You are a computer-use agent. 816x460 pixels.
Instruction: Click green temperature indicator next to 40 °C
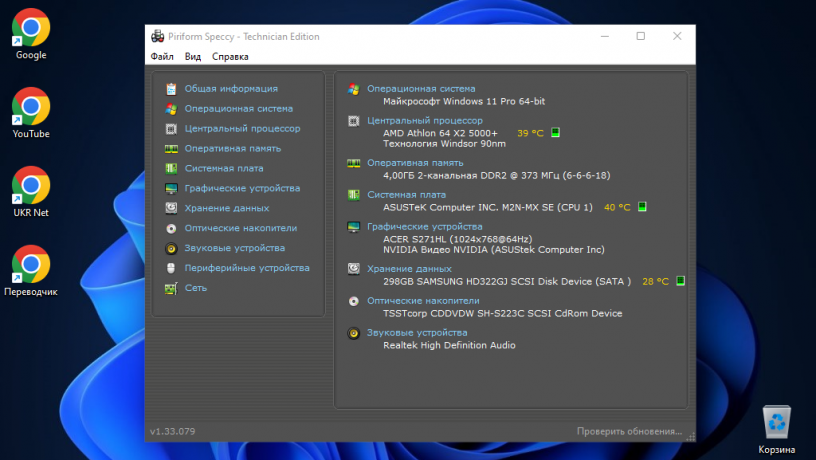[642, 207]
